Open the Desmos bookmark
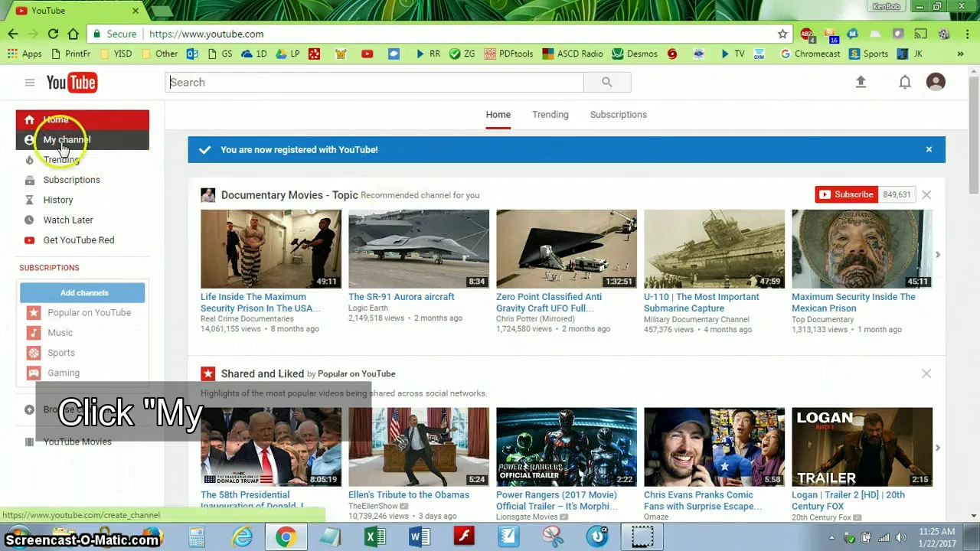Viewport: 980px width, 551px height. (x=635, y=54)
